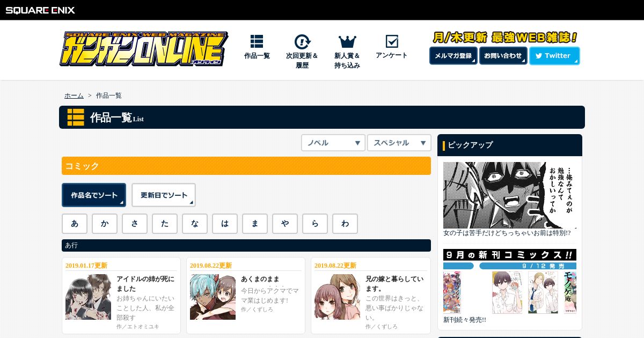Click the アンケート checkbox icon
Viewport: 644px width, 338px height.
(392, 41)
